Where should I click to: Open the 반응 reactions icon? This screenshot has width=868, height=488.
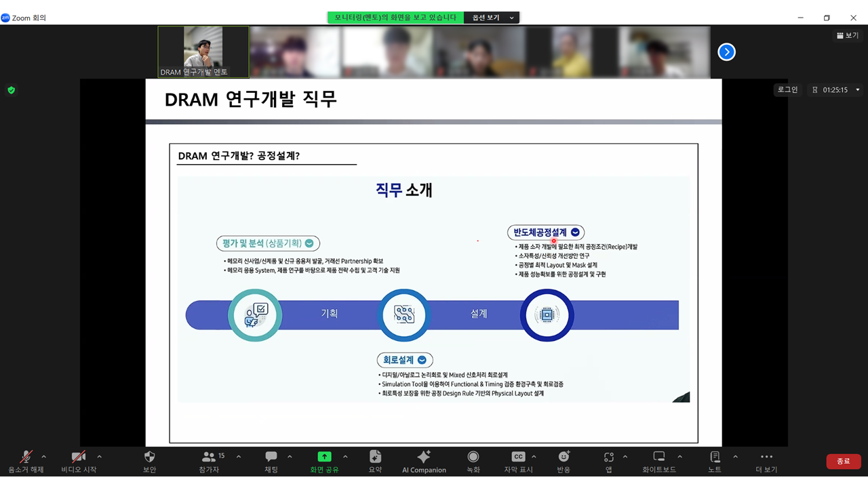pos(564,457)
